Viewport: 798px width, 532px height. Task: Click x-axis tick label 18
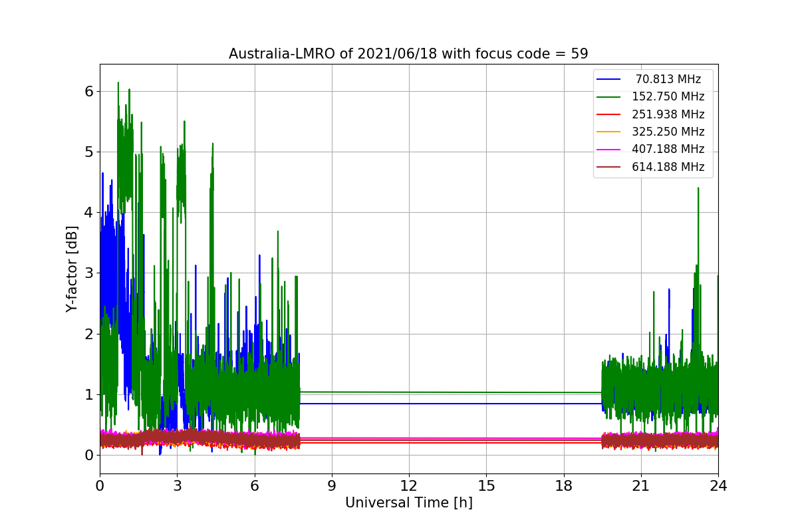[563, 486]
